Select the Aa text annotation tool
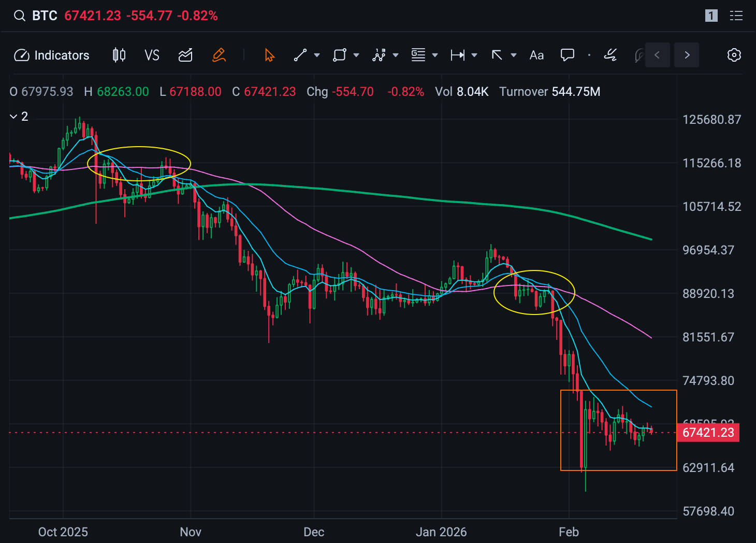 536,55
